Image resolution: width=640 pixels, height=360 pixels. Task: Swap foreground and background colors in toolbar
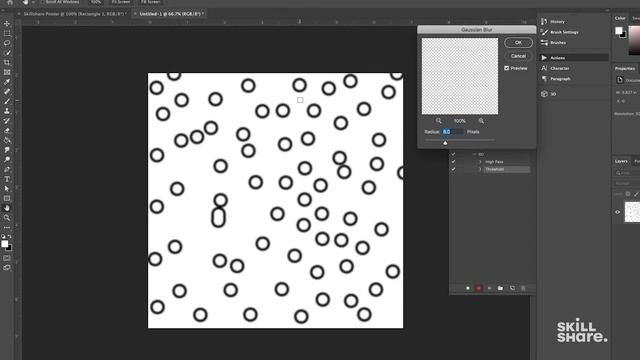coord(9,236)
